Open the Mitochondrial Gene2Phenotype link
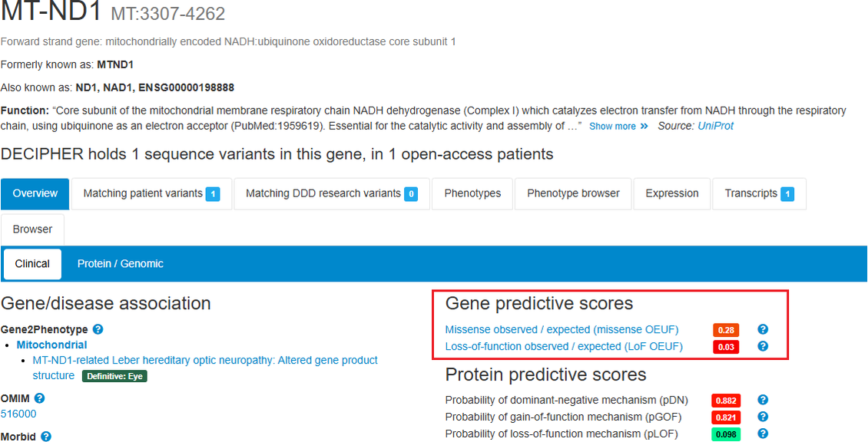Viewport: 868px width, 442px height. (x=52, y=345)
